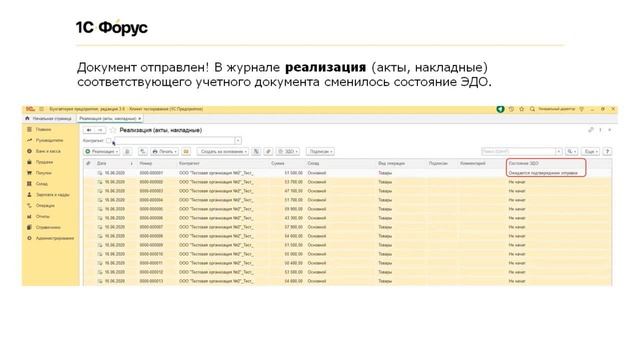The width and height of the screenshot is (640, 360).
Task: Open the 1C main menu hamburger icon
Action: (x=41, y=109)
